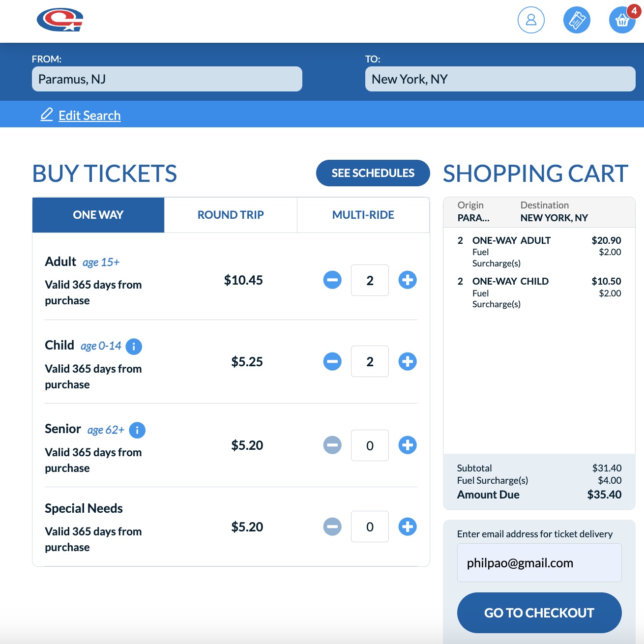Click the See Schedules button
Screen dimensions: 644x644
point(373,173)
